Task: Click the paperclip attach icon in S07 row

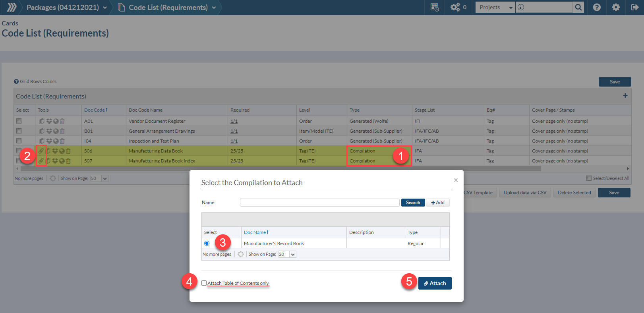Action: pos(41,161)
